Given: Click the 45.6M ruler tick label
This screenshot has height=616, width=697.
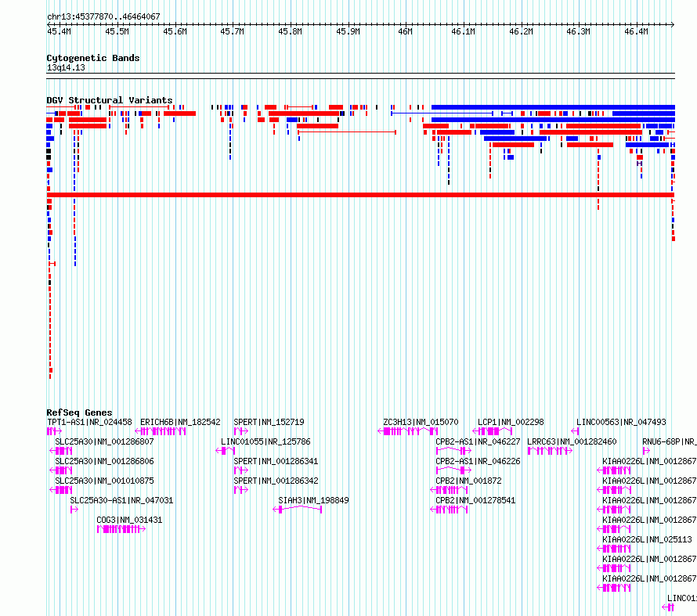Looking at the screenshot, I should point(175,31).
